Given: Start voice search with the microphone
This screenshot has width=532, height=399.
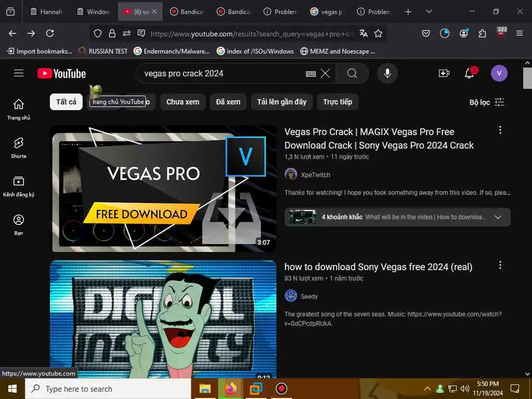Looking at the screenshot, I should (x=388, y=73).
